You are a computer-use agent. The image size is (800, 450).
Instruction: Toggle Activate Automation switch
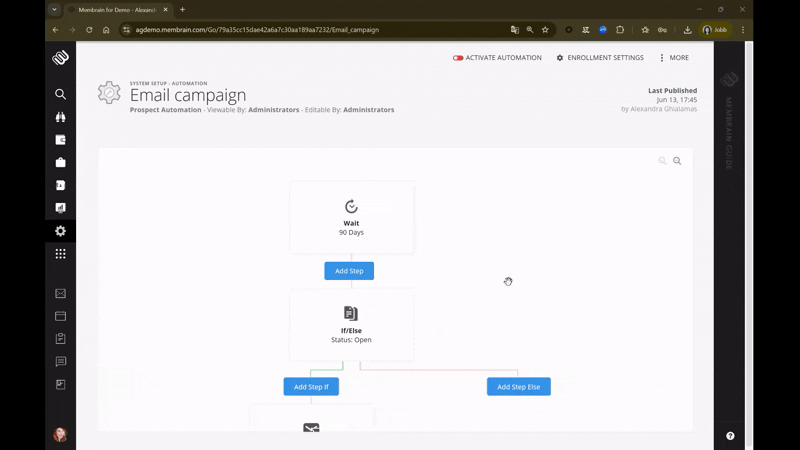(458, 58)
